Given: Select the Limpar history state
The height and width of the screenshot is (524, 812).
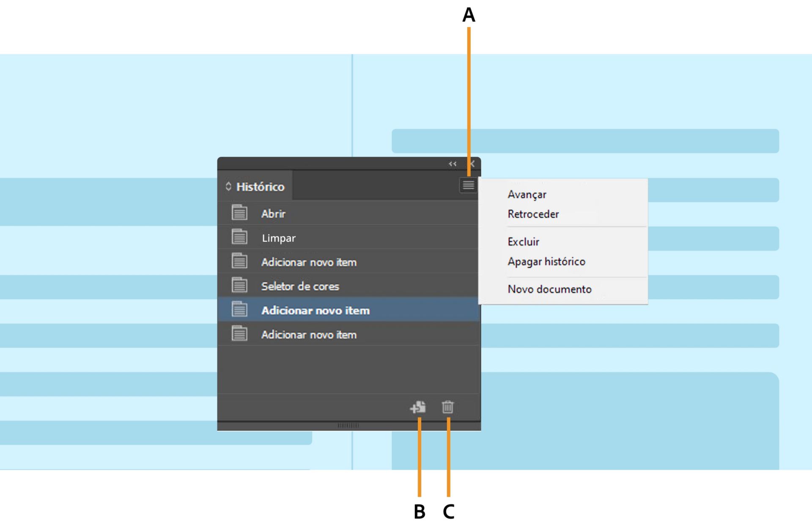Looking at the screenshot, I should [x=279, y=238].
